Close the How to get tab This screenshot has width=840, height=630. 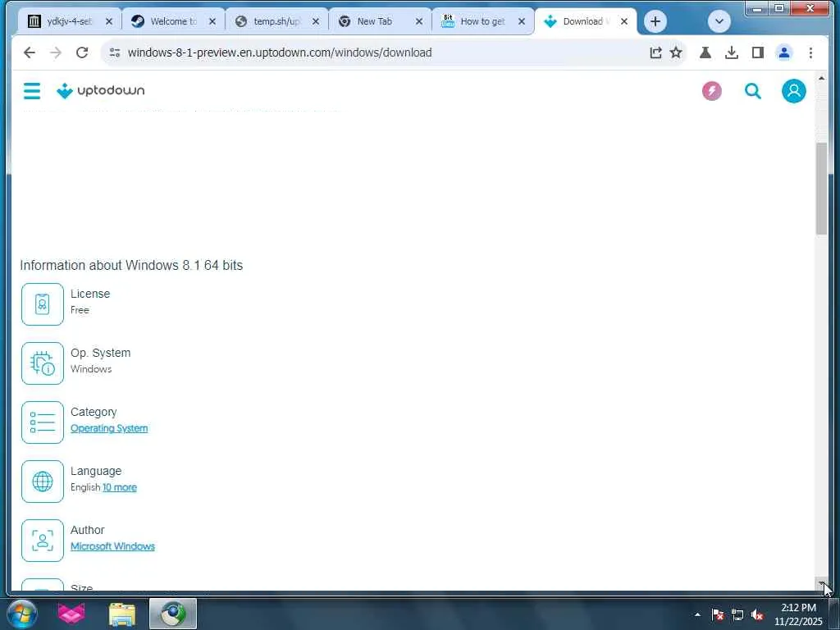tap(521, 21)
